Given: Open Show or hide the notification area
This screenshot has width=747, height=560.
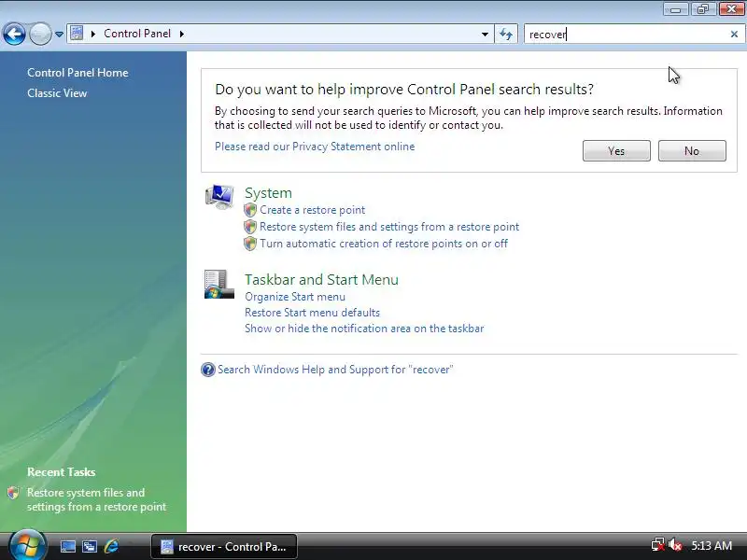Looking at the screenshot, I should (364, 329).
